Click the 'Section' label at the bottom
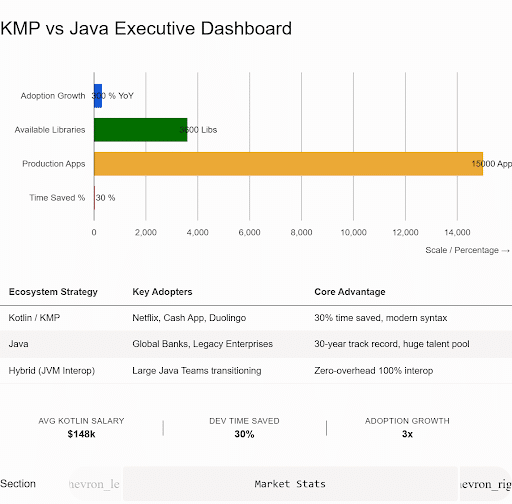512x504 pixels. (18, 484)
